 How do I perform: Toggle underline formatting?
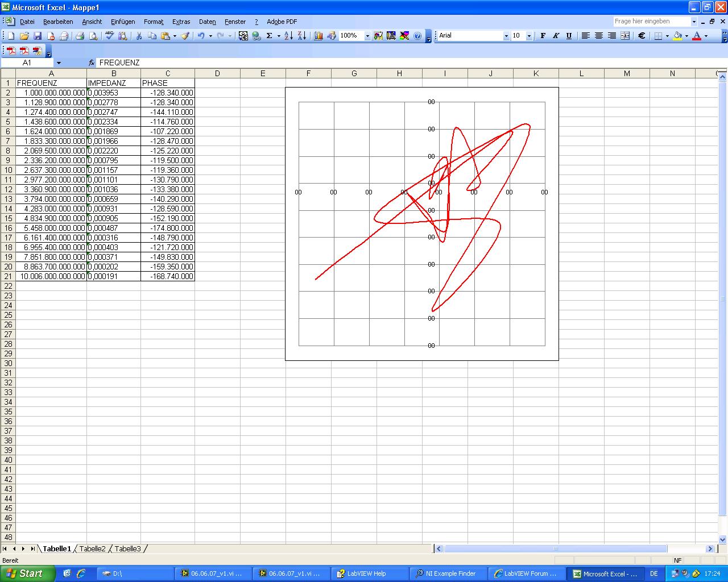[x=569, y=36]
